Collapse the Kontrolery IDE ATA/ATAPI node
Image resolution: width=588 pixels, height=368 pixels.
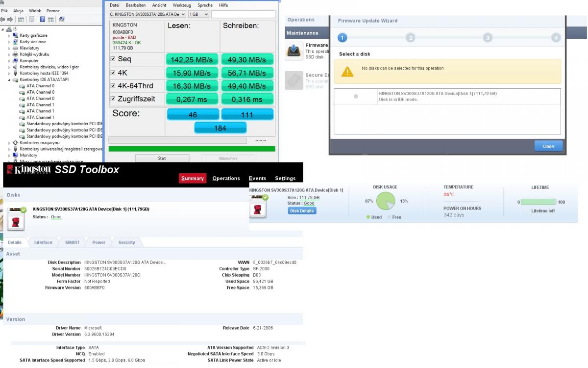[9, 79]
